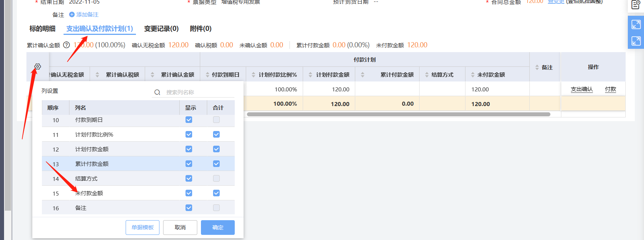Screen dimensions: 644x240
Task: Click the magnifier icon in column search
Action: pyautogui.click(x=157, y=92)
